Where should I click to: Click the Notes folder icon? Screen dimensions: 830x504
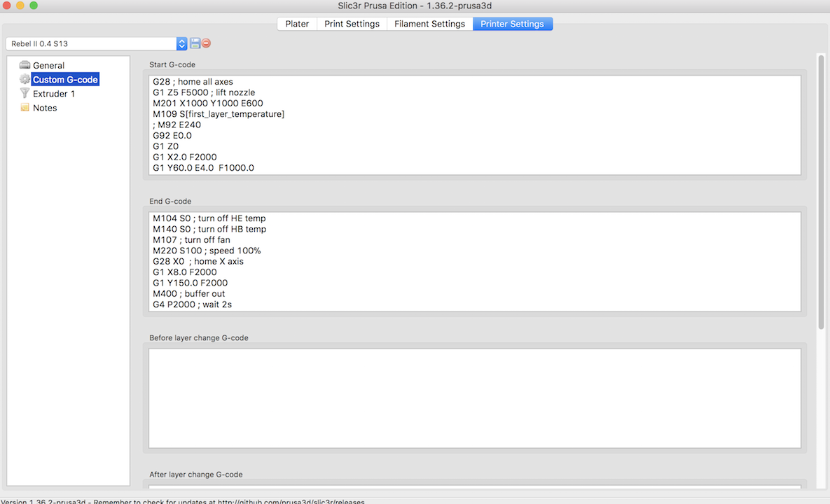coord(25,108)
